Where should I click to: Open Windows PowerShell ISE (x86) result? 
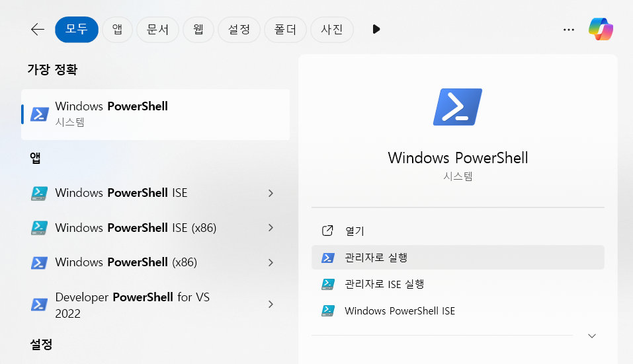point(155,228)
